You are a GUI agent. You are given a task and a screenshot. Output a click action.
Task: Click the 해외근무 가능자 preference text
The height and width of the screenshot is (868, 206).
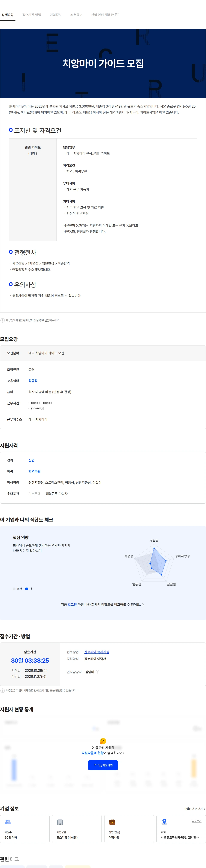[x=57, y=494]
